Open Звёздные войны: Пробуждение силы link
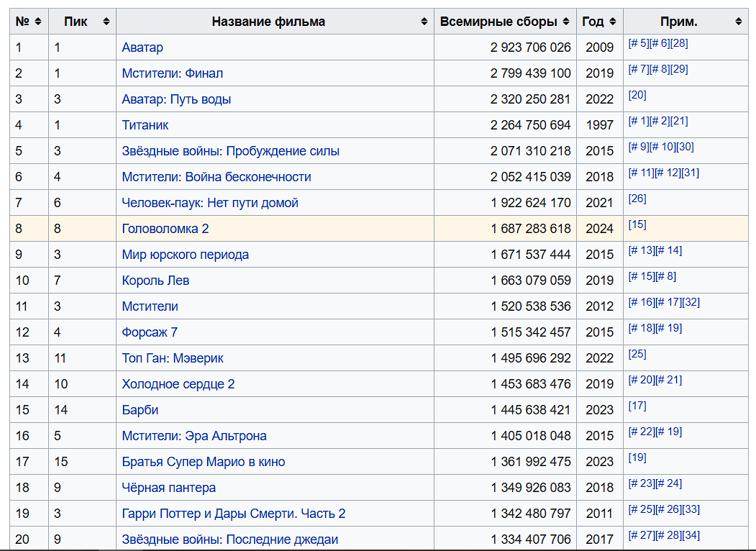 coord(230,151)
